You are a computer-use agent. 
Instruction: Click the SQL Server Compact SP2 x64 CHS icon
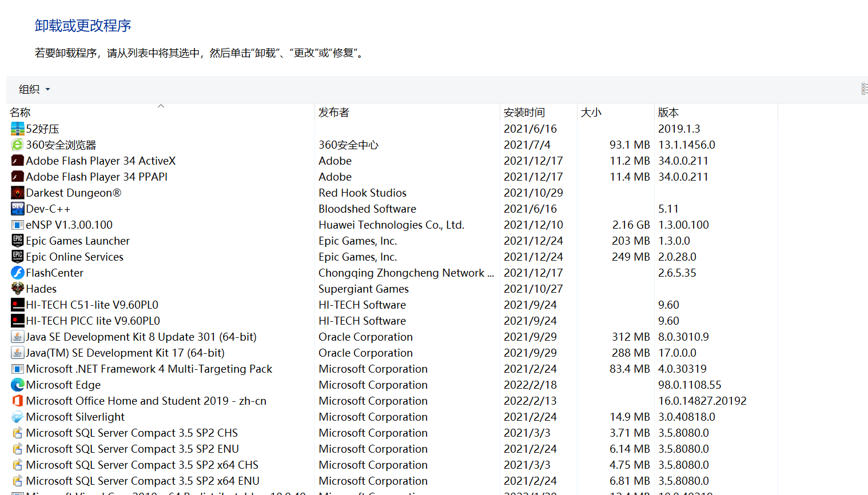tap(18, 465)
